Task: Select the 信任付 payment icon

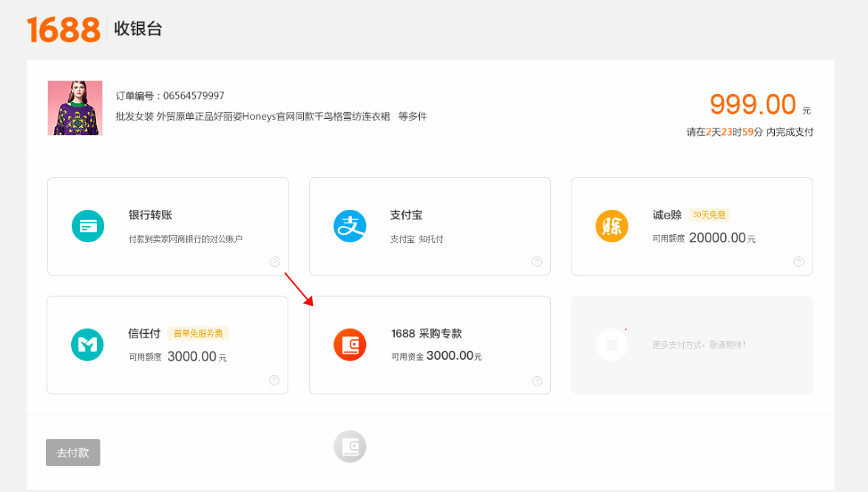Action: [87, 344]
